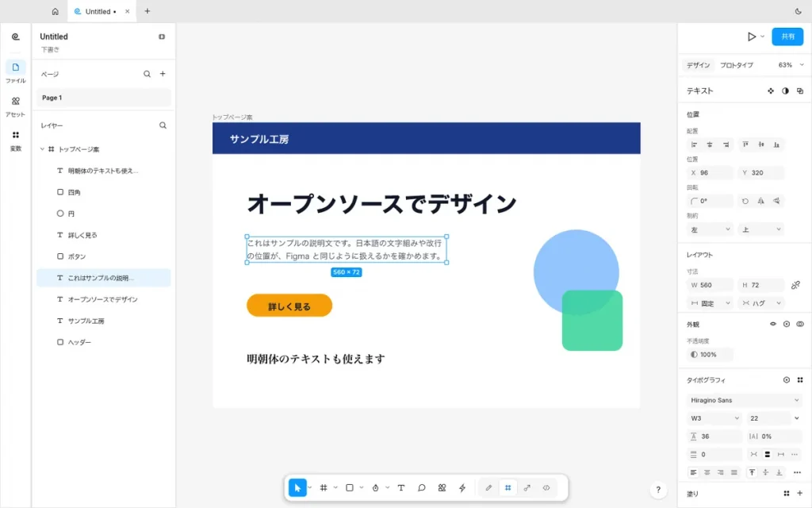This screenshot has width=812, height=508.
Task: Select the Pen tool in bottom toolbar
Action: pos(375,488)
